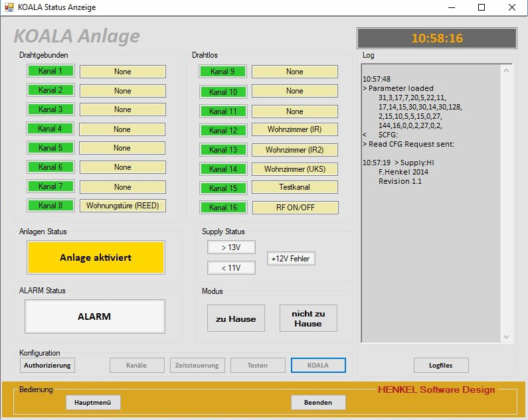
Task: Toggle the green Kanal 1 indicator
Action: point(50,71)
